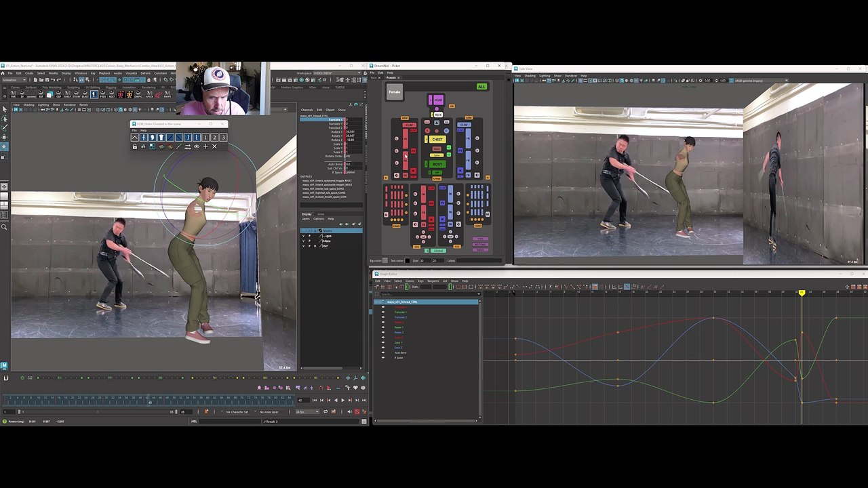Click the SWIPE shelf icon
Screen dimensions: 868x488
(167, 95)
